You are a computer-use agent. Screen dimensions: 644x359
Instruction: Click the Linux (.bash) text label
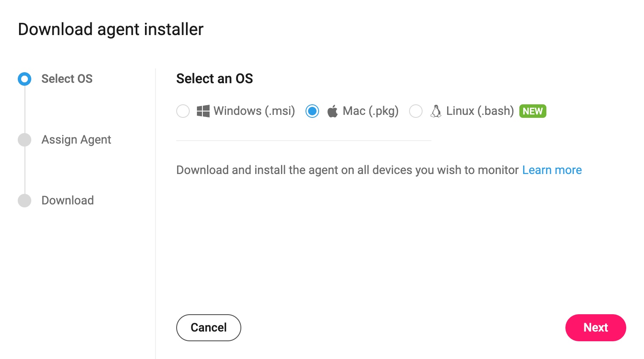(x=480, y=111)
